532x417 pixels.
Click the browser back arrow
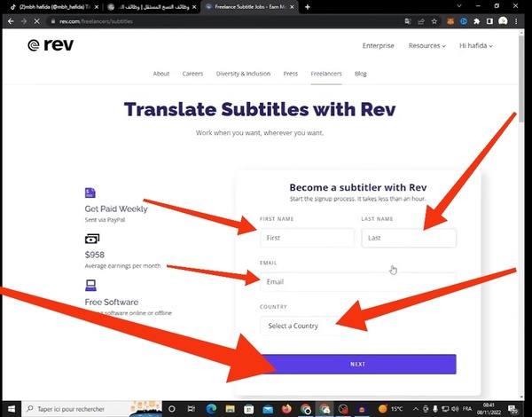point(9,21)
